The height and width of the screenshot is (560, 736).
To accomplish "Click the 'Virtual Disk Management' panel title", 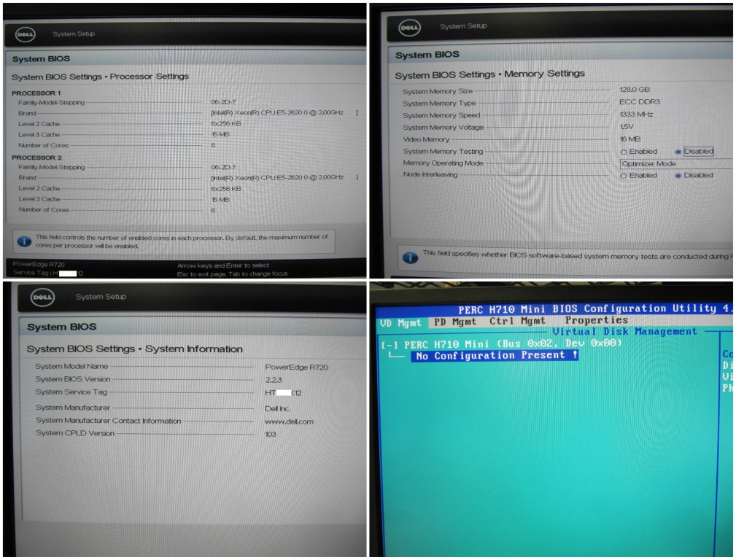I will pyautogui.click(x=624, y=331).
